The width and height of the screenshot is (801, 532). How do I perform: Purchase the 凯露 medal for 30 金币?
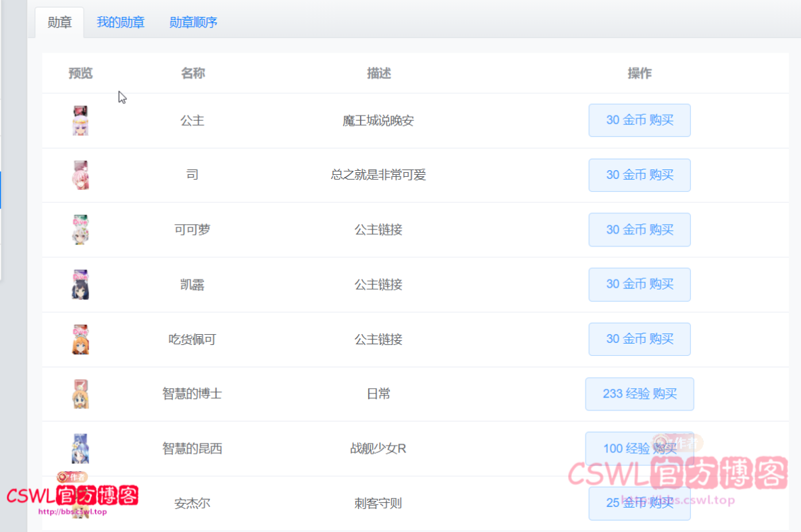click(639, 284)
